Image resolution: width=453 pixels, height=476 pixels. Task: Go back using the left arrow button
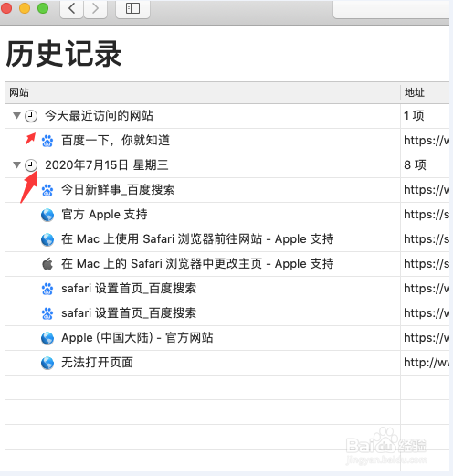(72, 8)
